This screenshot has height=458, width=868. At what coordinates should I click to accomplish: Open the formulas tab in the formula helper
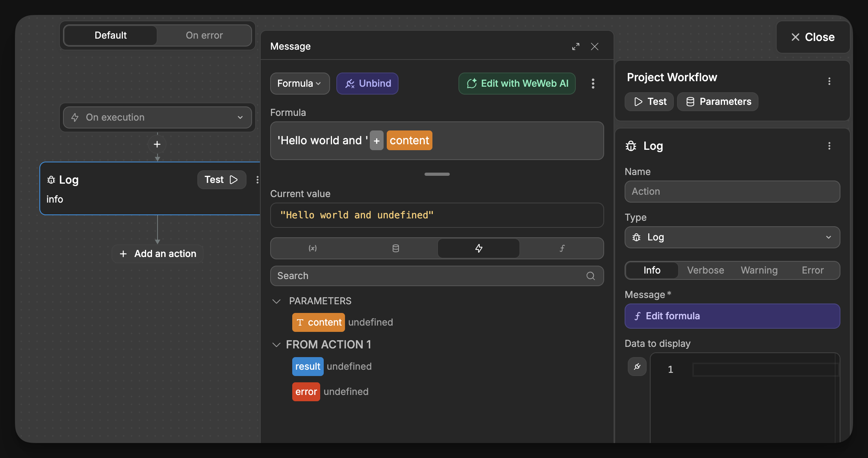point(562,248)
